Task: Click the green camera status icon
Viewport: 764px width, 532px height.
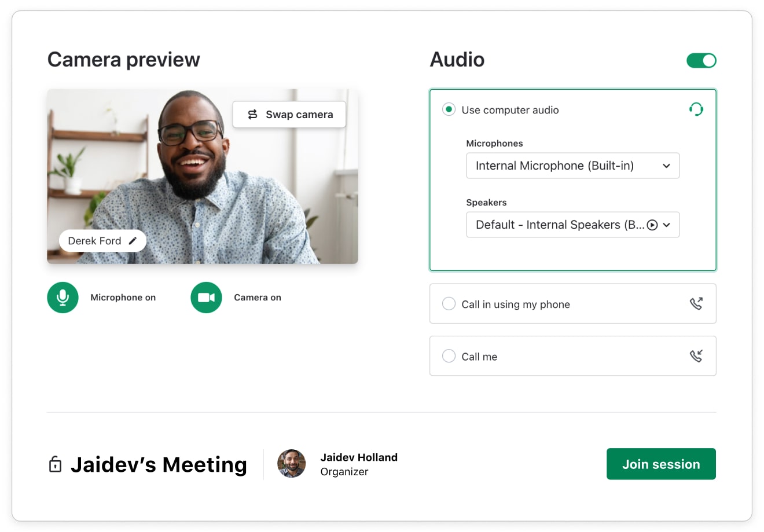Action: click(x=206, y=297)
